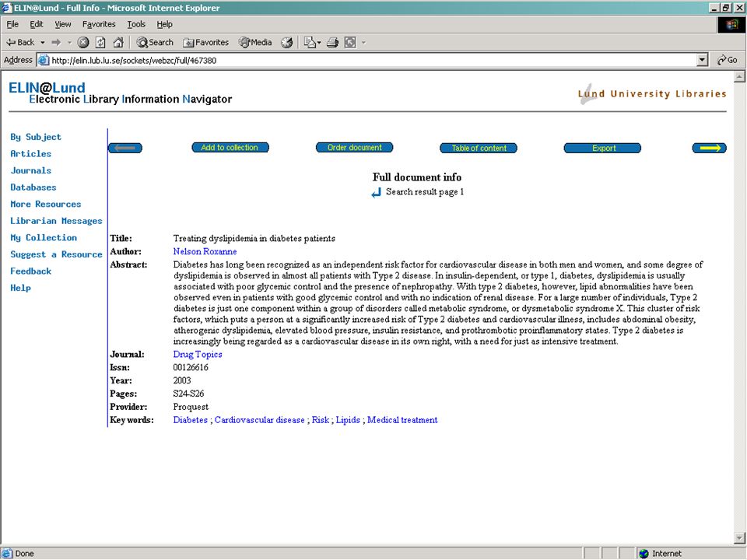Go to the Home page icon

[118, 42]
